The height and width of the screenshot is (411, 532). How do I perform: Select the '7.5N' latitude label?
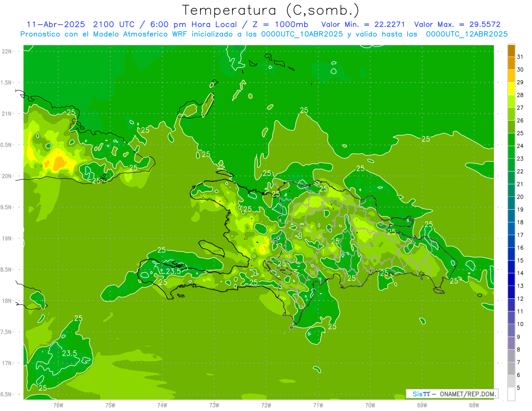[7, 332]
